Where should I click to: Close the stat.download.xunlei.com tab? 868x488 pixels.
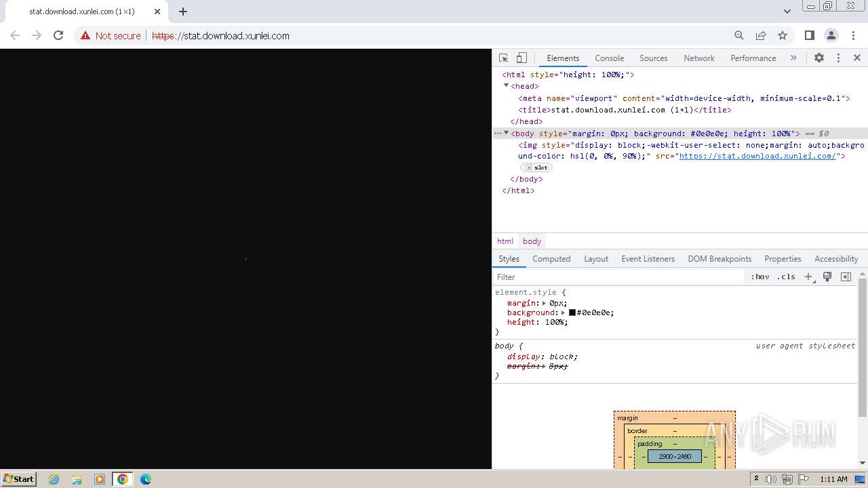(x=158, y=12)
